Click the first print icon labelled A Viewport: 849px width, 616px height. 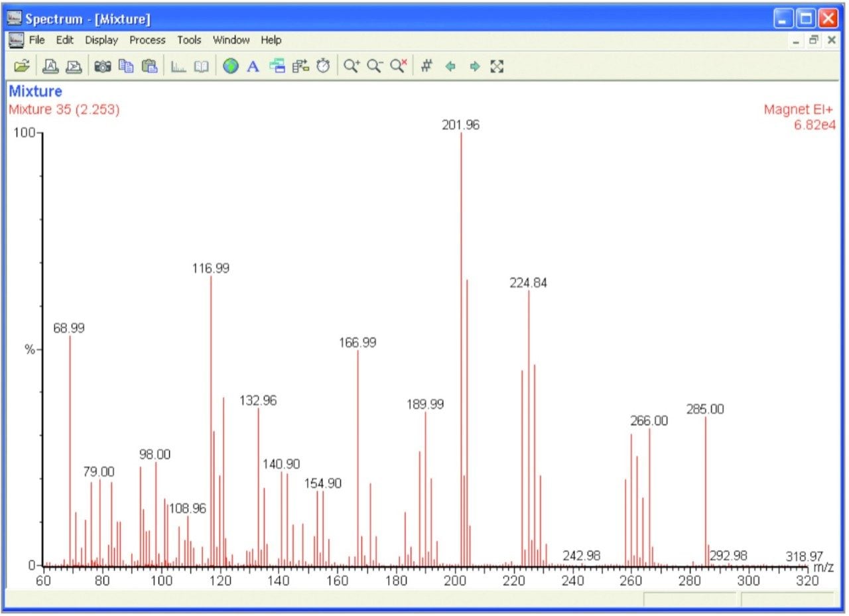click(50, 66)
